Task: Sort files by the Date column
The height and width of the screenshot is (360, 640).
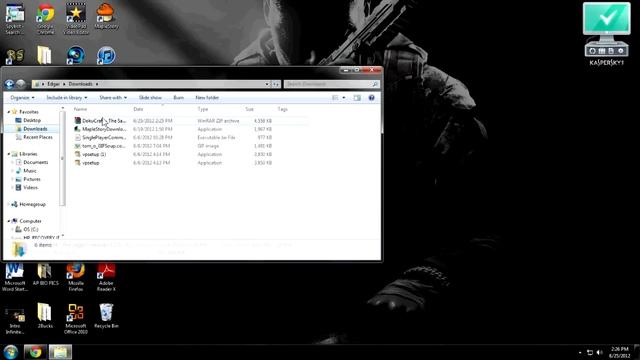Action: [138, 109]
